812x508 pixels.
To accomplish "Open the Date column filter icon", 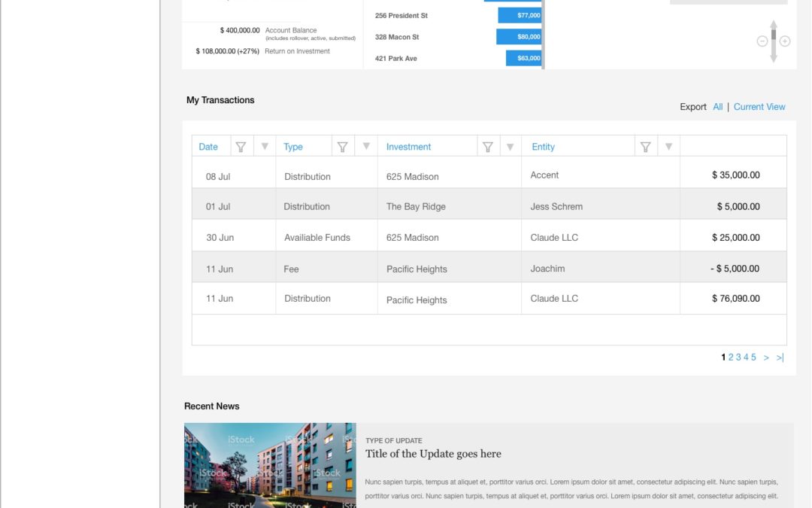I will point(241,146).
